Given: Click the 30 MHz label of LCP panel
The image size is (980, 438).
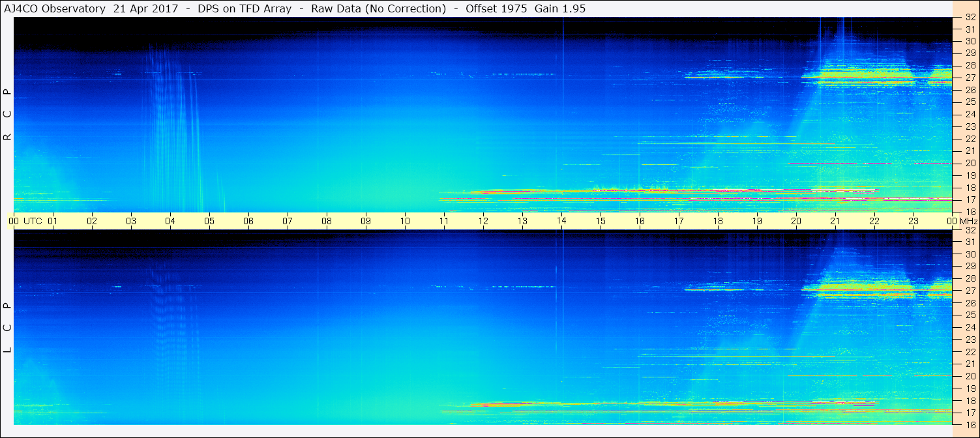Looking at the screenshot, I should pos(970,254).
